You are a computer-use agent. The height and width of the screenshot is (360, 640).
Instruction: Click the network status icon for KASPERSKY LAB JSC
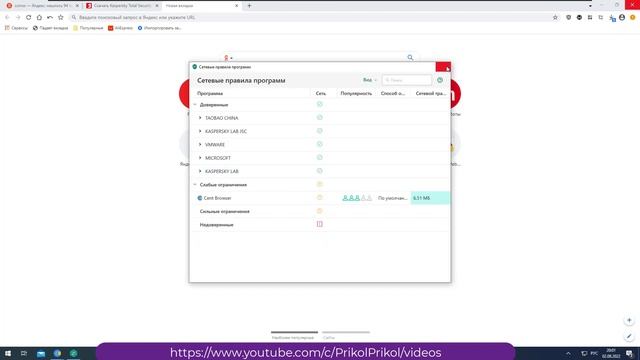click(x=320, y=131)
